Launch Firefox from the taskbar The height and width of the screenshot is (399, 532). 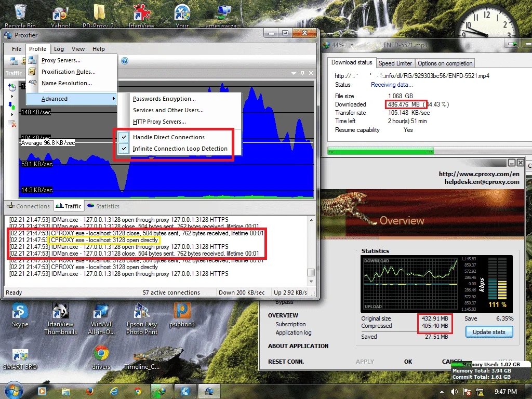(89, 392)
